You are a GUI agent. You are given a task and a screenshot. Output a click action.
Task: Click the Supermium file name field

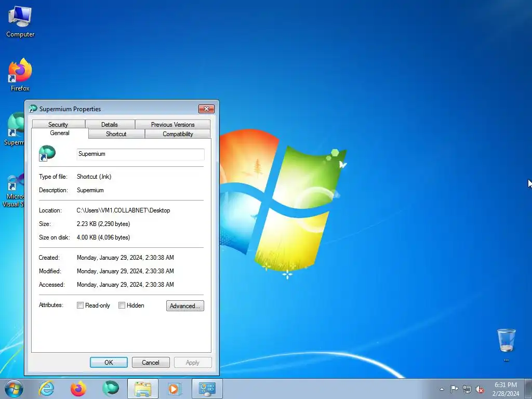coord(140,154)
